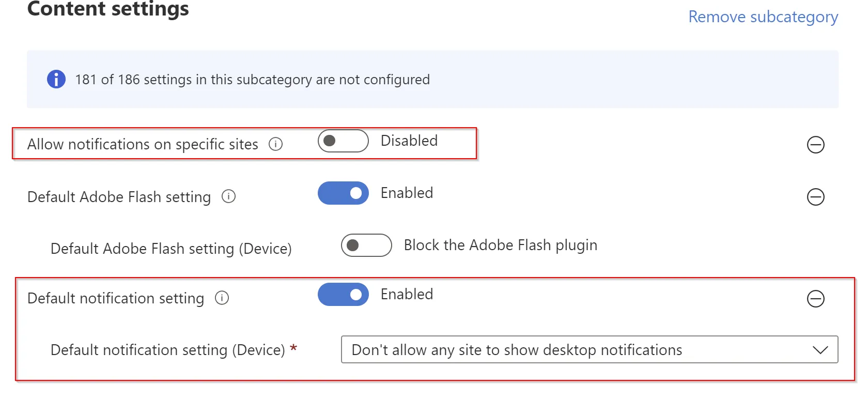868x399 pixels.
Task: Turn off the Default notification setting toggle
Action: pyautogui.click(x=343, y=294)
